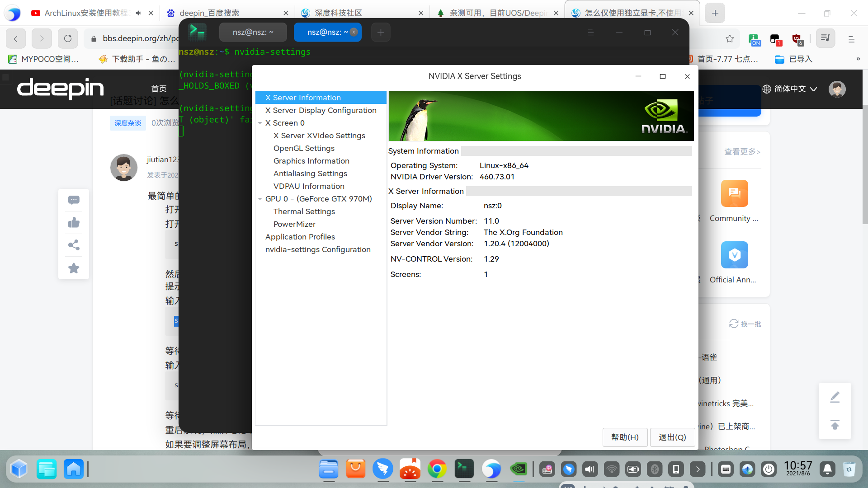This screenshot has height=488, width=868.
Task: Click the NVIDIA icon in dock
Action: coord(519,469)
